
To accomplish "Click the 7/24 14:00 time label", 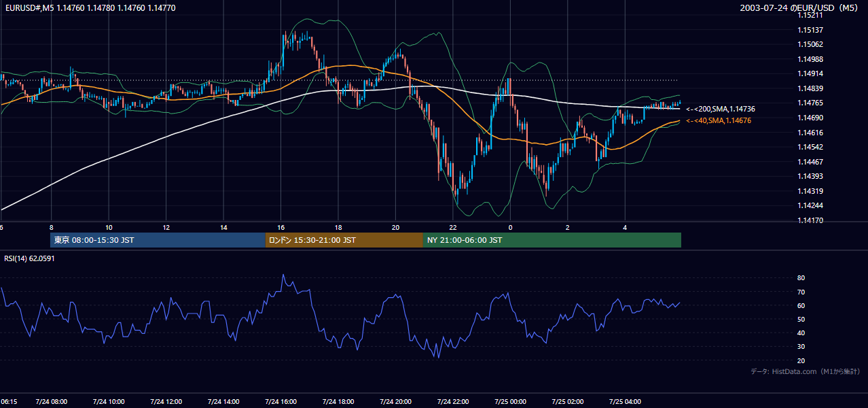I will pyautogui.click(x=223, y=402).
